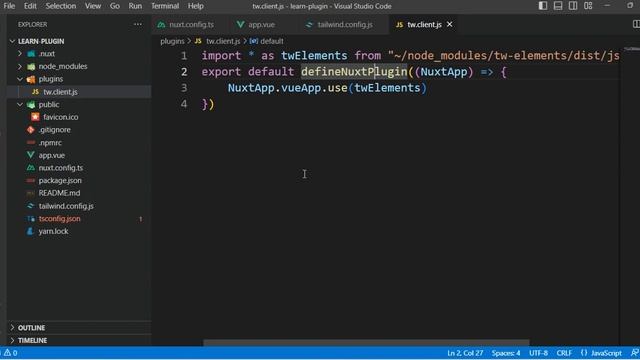The image size is (640, 360).
Task: Open View menu
Action: (93, 6)
